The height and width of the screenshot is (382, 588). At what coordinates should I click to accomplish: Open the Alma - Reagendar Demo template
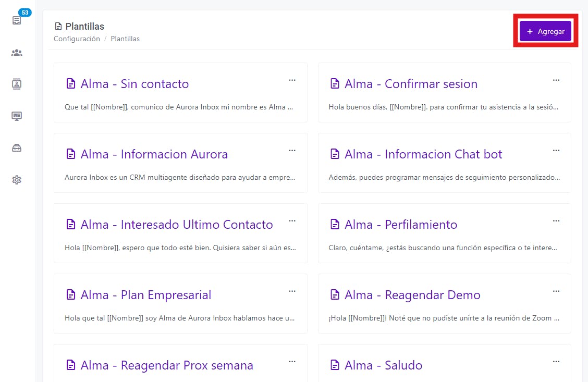(x=412, y=295)
